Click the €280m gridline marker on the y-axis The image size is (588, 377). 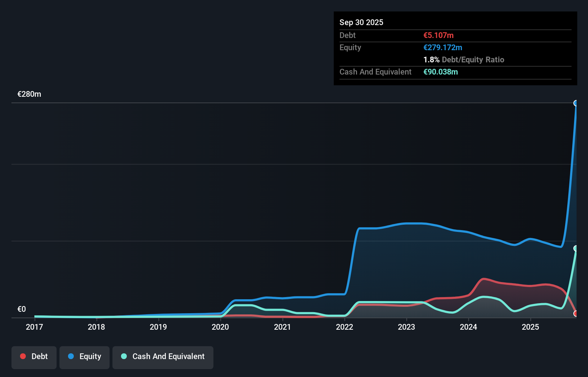point(29,94)
